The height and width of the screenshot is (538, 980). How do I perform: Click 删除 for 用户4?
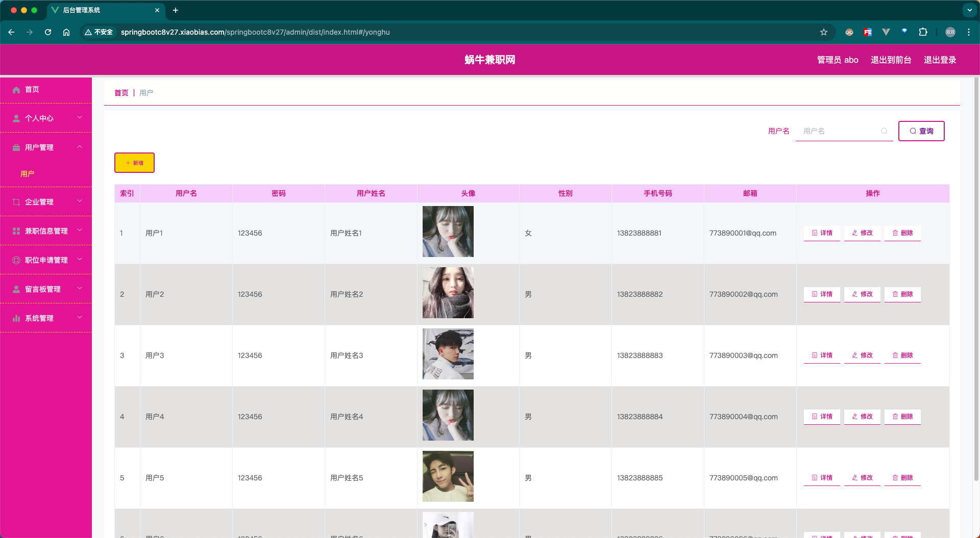click(902, 417)
